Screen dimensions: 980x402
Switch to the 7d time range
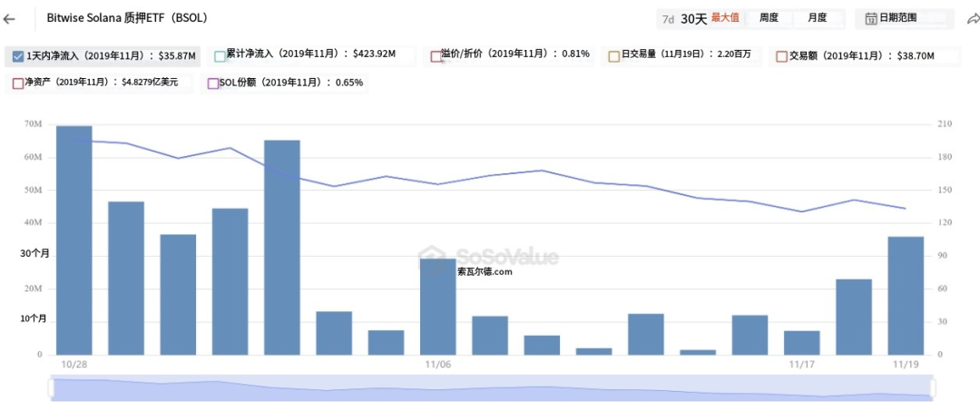[x=668, y=18]
